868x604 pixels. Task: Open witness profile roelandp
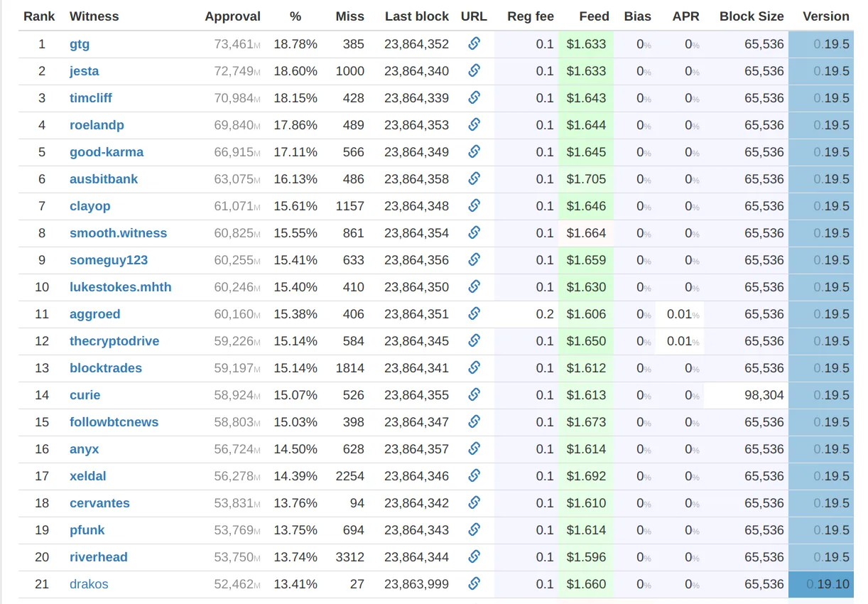(x=97, y=125)
